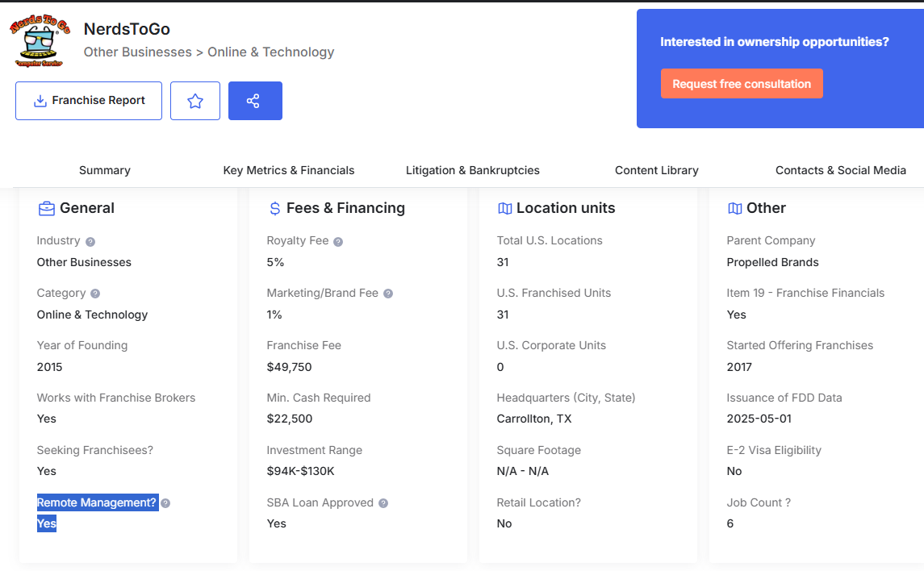Download the Franchise Report
Screen dimensions: 924x571
(x=89, y=101)
